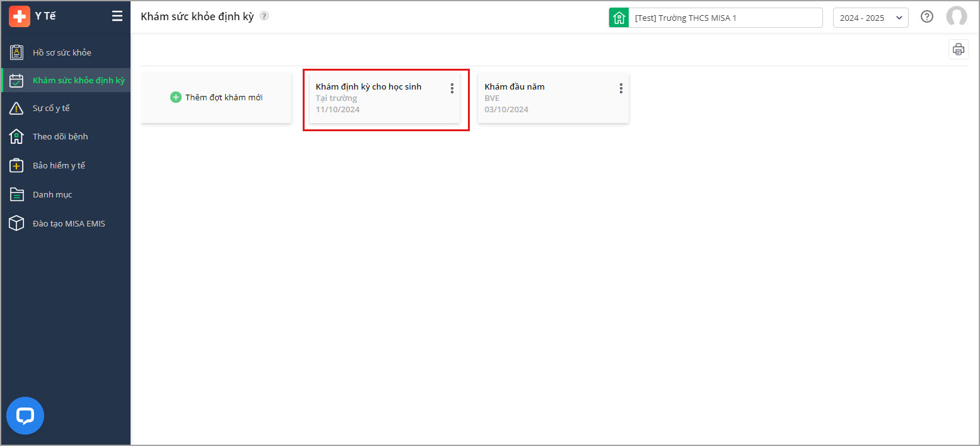This screenshot has width=980, height=446.
Task: Open the Danh mục menu item
Action: [x=66, y=194]
